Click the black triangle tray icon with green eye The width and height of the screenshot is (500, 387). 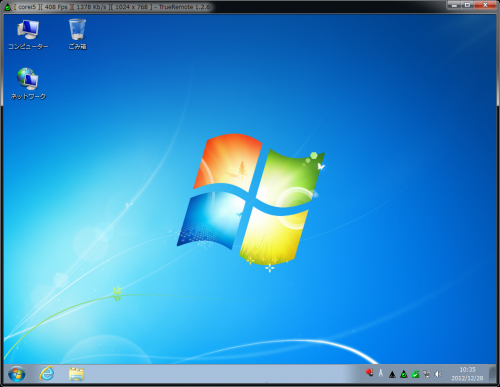(x=404, y=375)
